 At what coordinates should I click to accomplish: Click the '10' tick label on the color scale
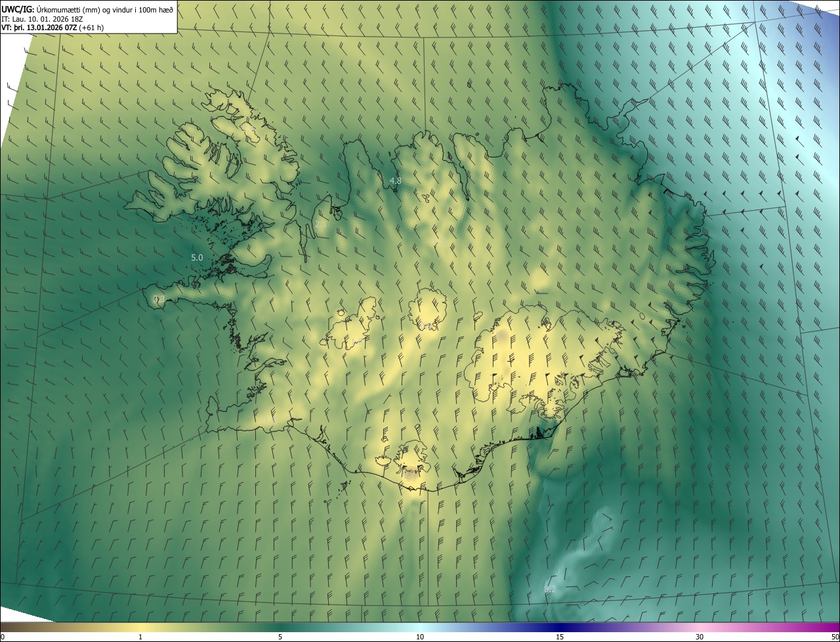pos(420,637)
